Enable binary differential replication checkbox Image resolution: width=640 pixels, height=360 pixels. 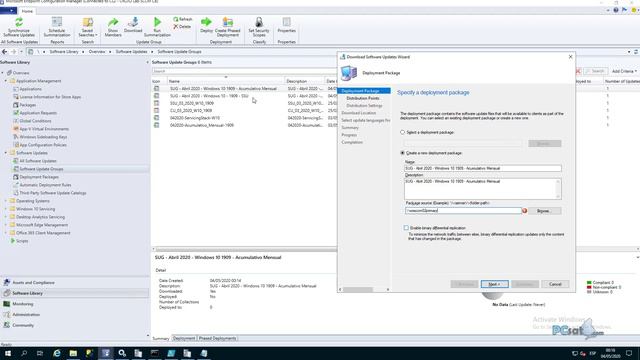406,228
